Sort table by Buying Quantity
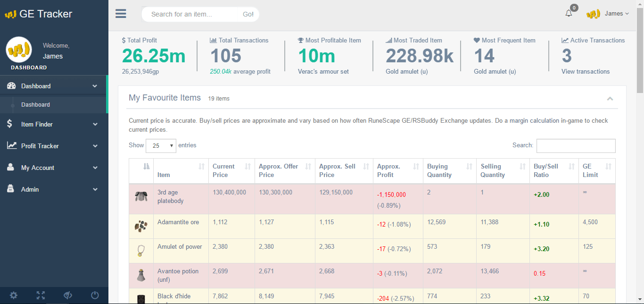 pos(450,170)
